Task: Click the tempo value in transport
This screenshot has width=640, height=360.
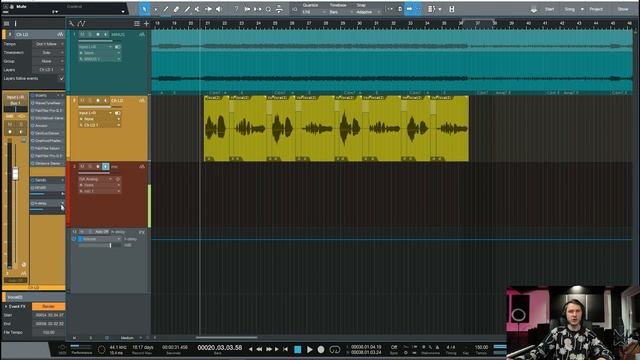Action: click(481, 347)
